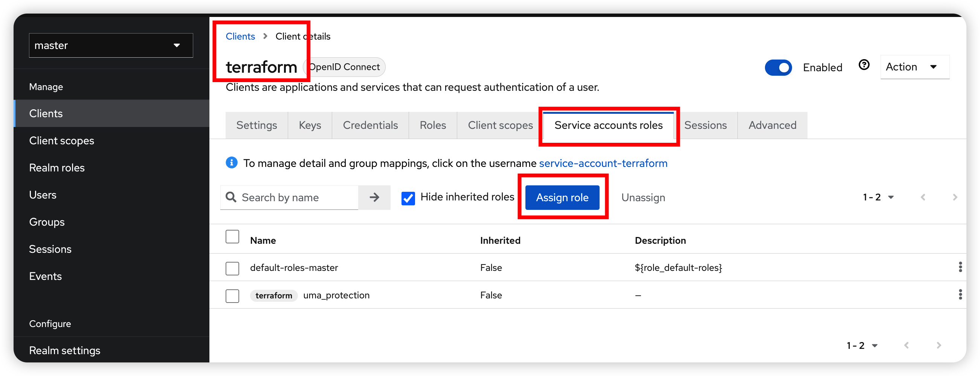
Task: Toggle the Enabled switch off
Action: [x=778, y=67]
